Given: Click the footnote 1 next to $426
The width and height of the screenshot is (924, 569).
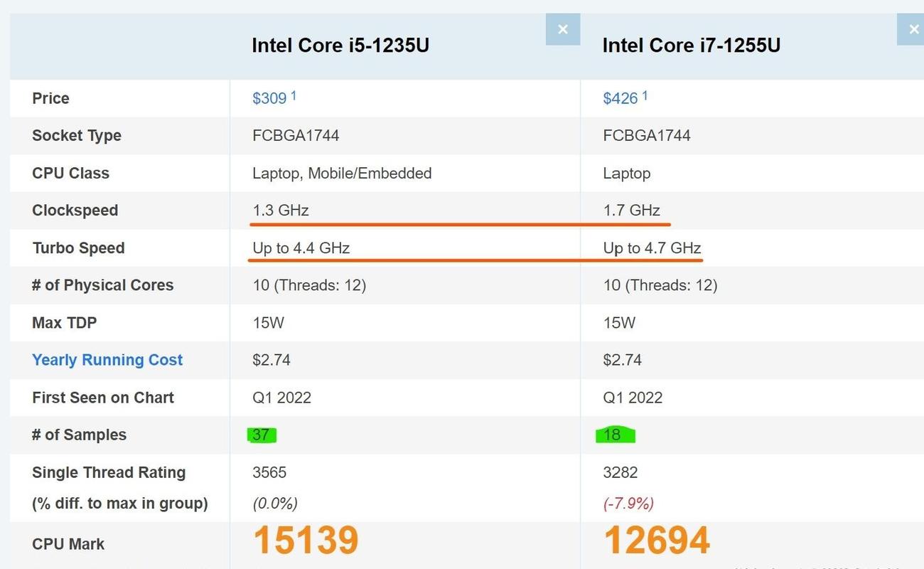Looking at the screenshot, I should [x=644, y=94].
